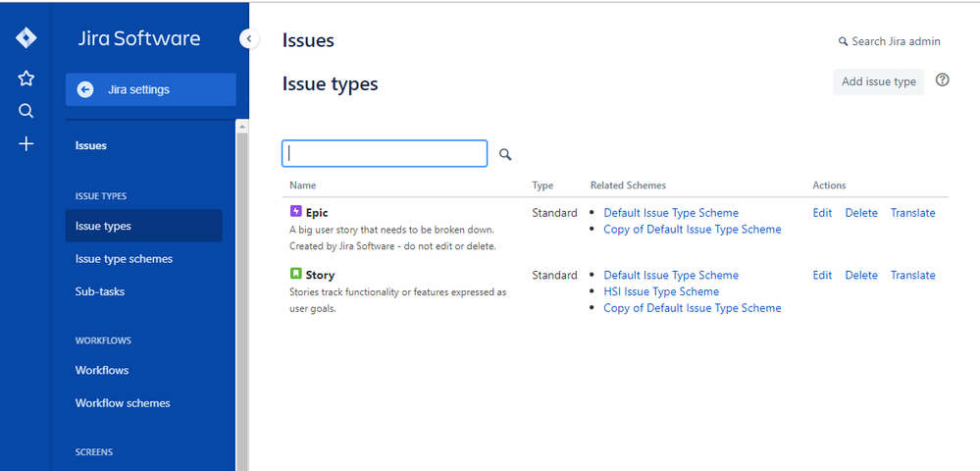980x471 pixels.
Task: Click the Issue types page heading
Action: click(x=330, y=83)
